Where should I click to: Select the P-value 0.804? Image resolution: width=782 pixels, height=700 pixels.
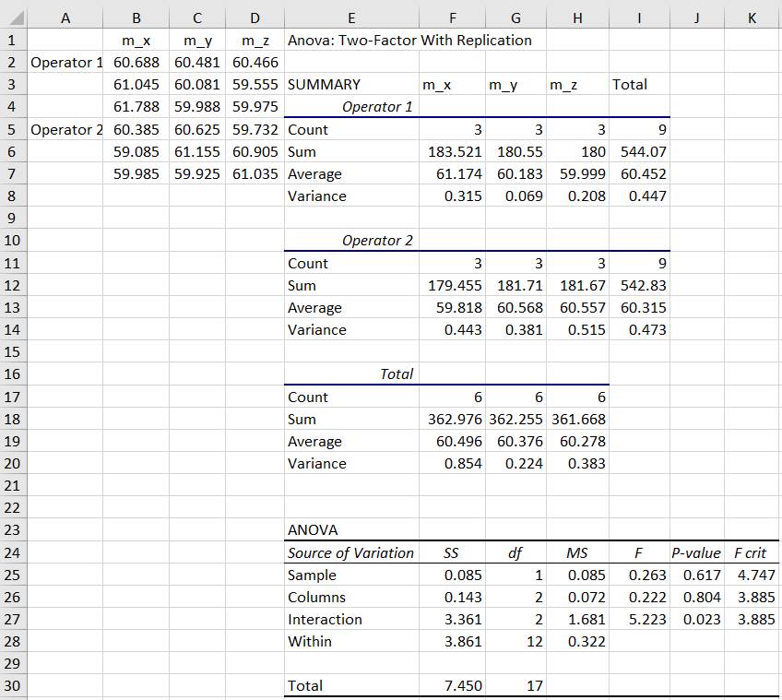click(x=702, y=598)
